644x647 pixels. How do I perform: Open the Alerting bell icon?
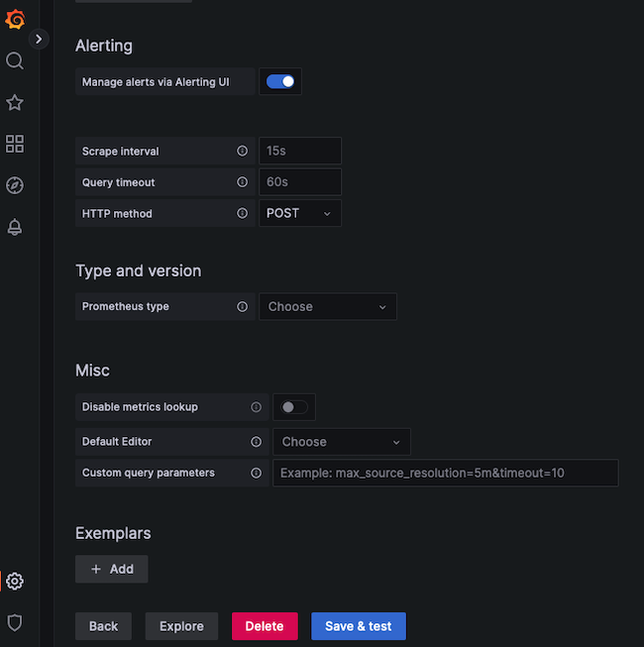tap(15, 227)
